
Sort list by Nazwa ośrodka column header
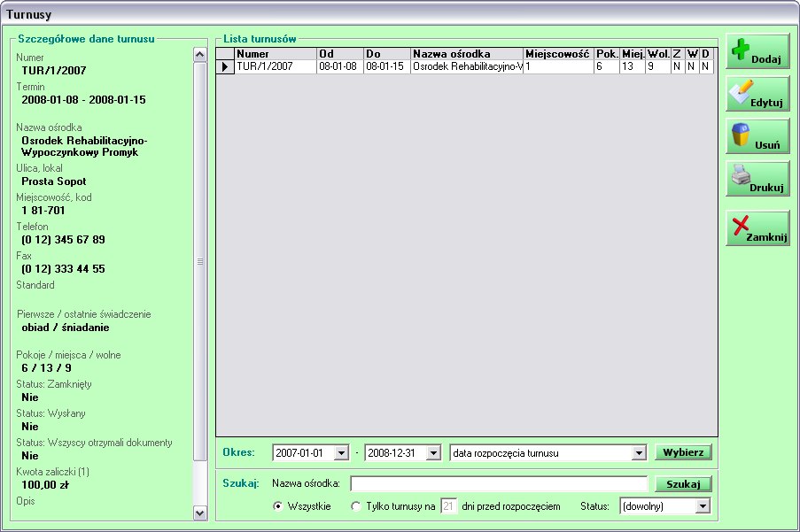click(466, 54)
